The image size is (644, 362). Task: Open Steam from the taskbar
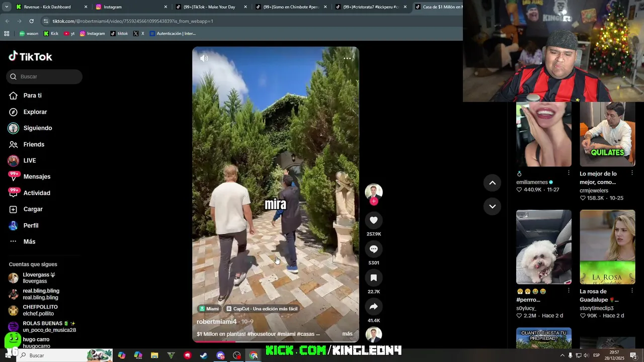pos(204,355)
